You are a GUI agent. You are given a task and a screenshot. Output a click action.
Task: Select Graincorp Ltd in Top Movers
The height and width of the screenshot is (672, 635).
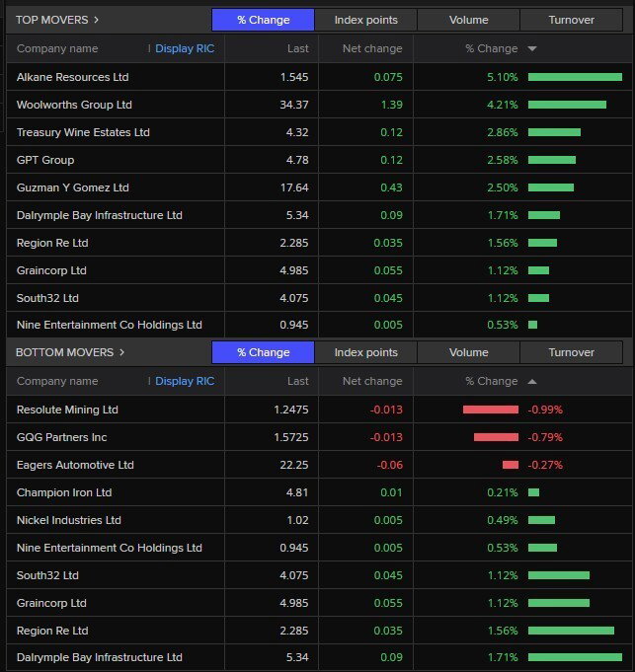(51, 270)
